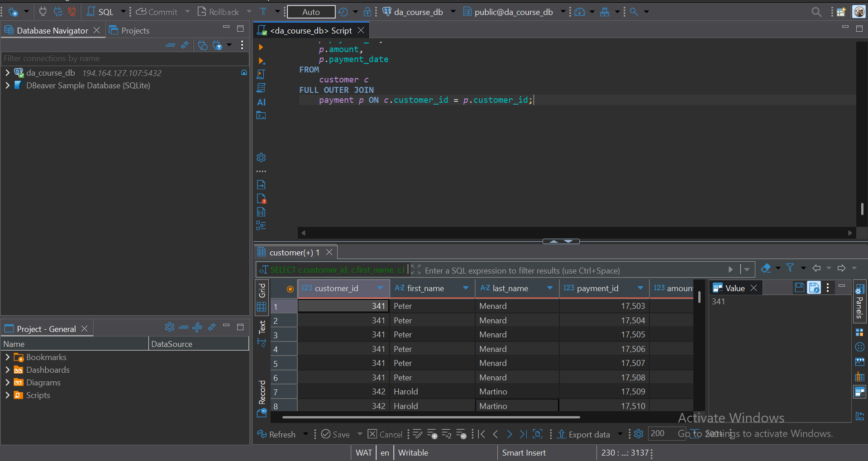868x461 pixels.
Task: Expand the Dashboards folder
Action: click(7, 370)
